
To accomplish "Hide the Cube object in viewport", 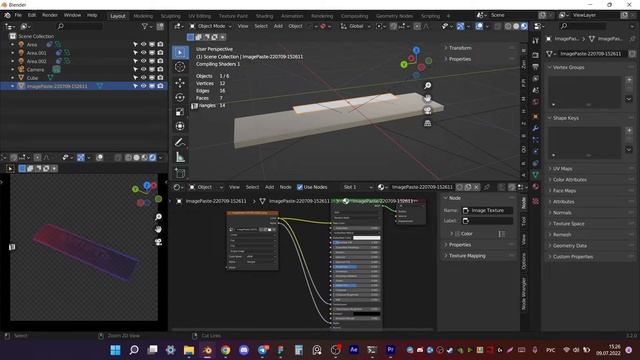I will coord(143,78).
